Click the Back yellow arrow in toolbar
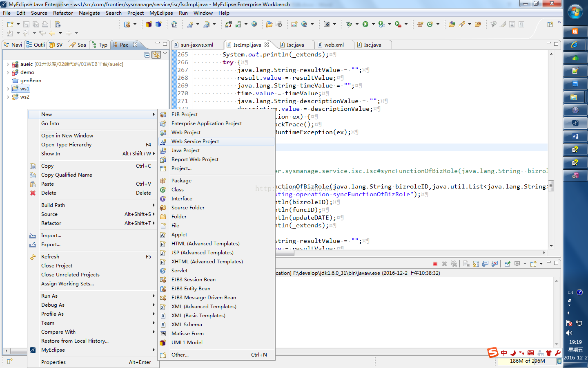This screenshot has width=588, height=368. pos(52,33)
